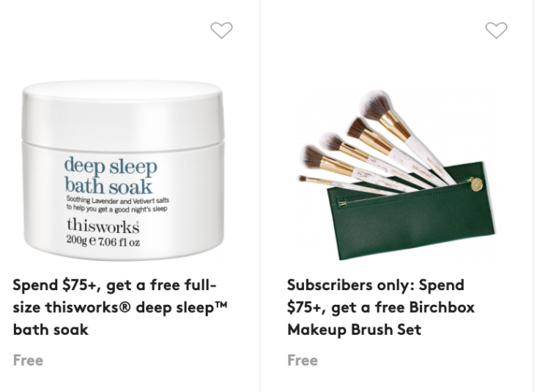This screenshot has height=392, width=537.
Task: Click the white jar lid of bath soak
Action: [x=123, y=111]
